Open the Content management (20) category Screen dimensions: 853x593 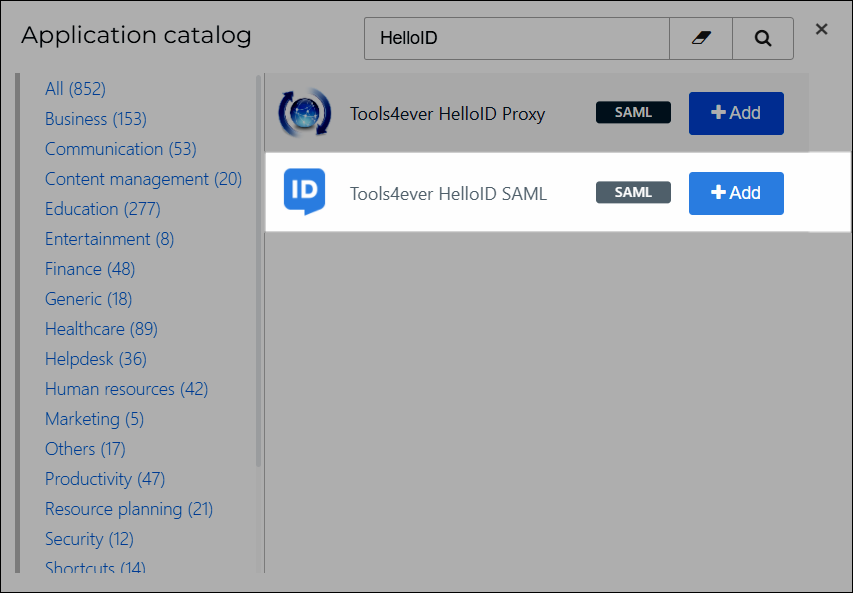click(x=144, y=178)
